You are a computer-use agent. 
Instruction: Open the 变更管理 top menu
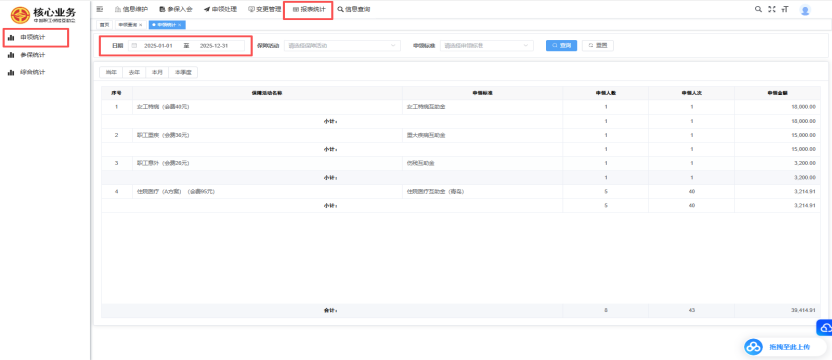[264, 10]
